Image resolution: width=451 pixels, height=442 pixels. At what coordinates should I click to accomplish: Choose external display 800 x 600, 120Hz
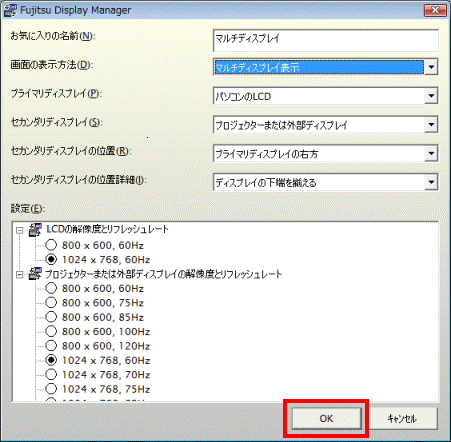51,346
